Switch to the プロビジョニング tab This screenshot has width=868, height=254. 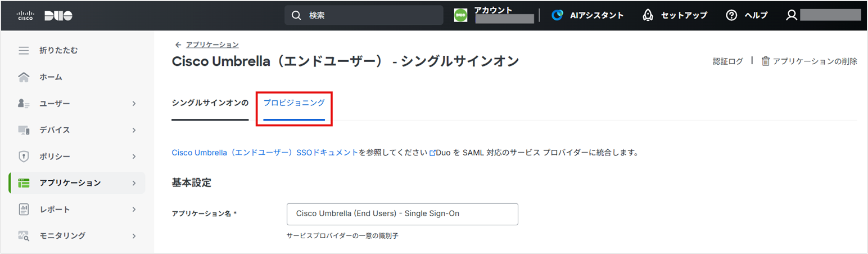coord(294,103)
